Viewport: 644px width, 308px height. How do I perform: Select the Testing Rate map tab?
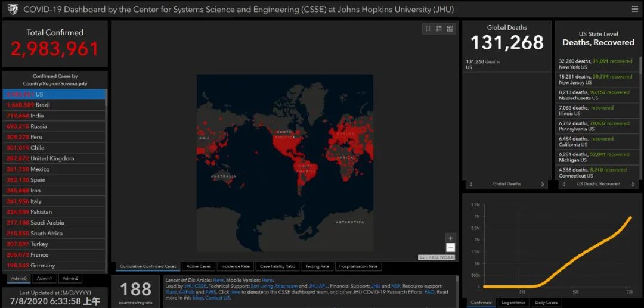[317, 266]
